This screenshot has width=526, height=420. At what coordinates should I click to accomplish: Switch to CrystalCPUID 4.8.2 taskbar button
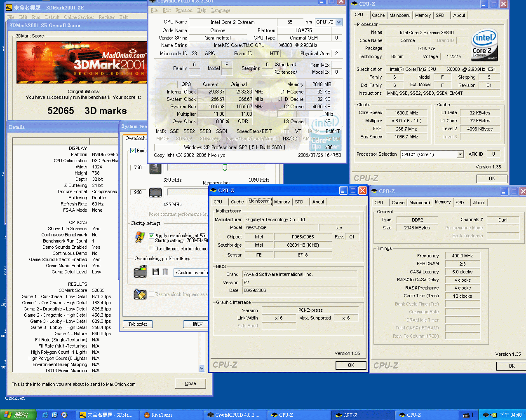click(236, 415)
